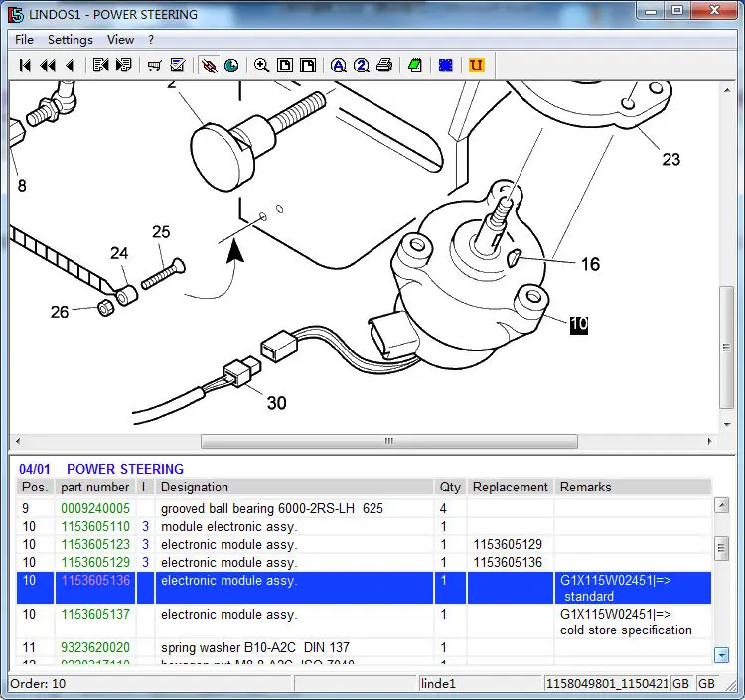
Task: Click the double-arrow rewind icon
Action: pos(48,66)
